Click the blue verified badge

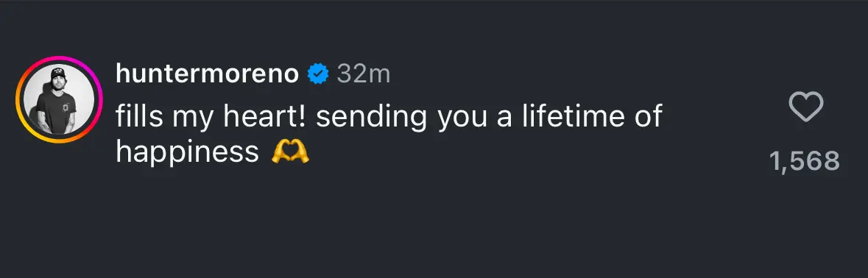(x=318, y=74)
